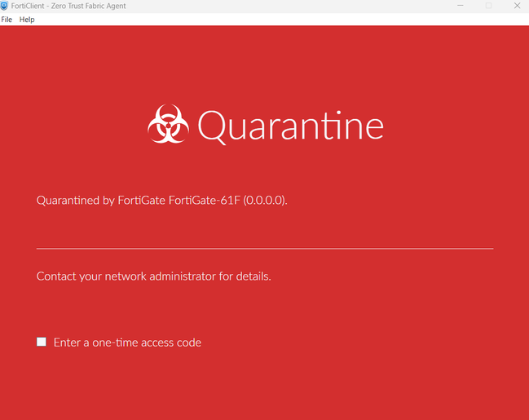Open the Help menu

click(x=27, y=20)
